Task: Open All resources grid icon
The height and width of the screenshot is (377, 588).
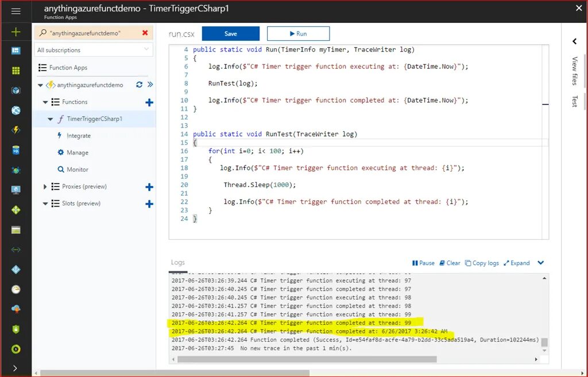Action: [16, 71]
